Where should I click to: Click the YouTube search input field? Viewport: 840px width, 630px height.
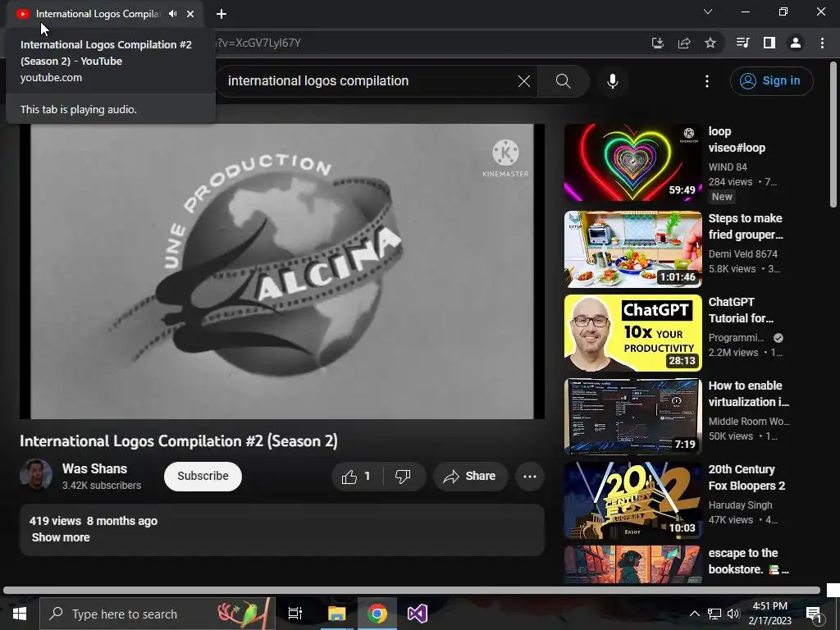tap(370, 81)
